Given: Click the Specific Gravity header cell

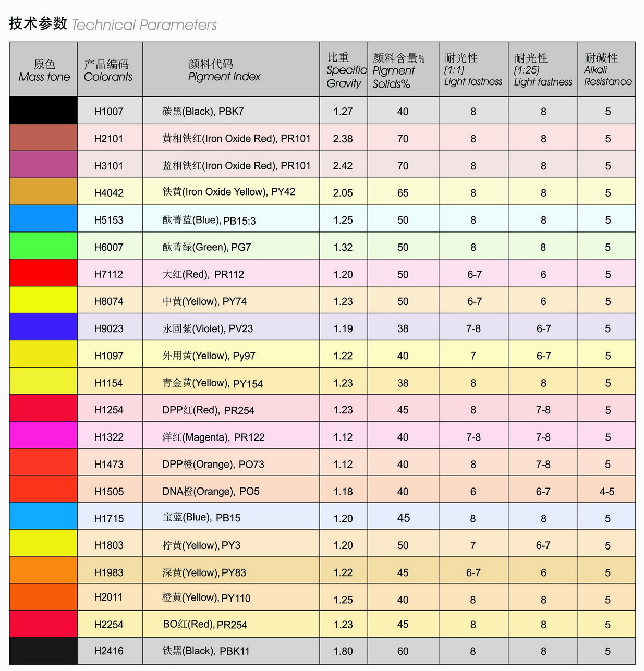Looking at the screenshot, I should click(344, 70).
